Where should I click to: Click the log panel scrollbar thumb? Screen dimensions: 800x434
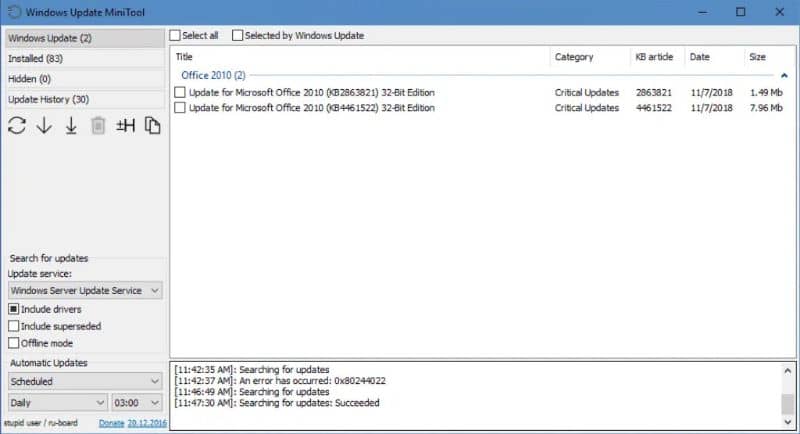pos(788,404)
